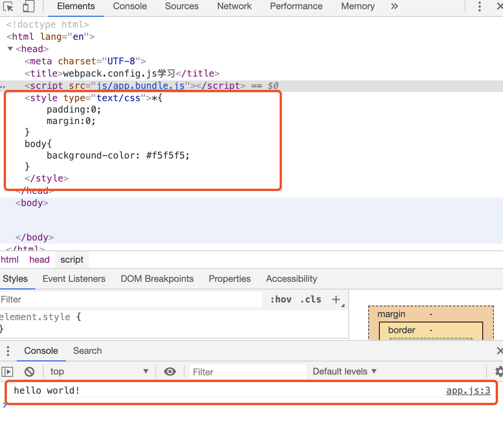Collapse the head element triangle

(x=10, y=49)
